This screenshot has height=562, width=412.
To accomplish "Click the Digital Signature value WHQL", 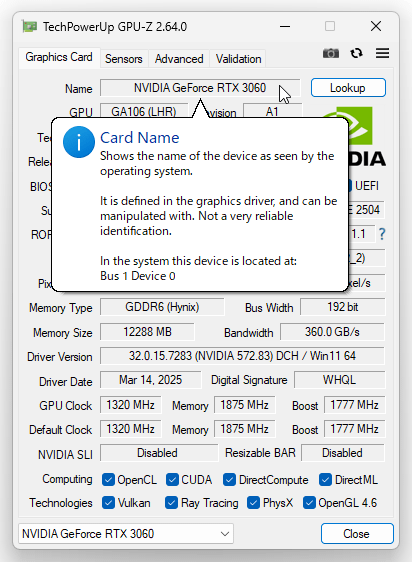I will coord(340,380).
